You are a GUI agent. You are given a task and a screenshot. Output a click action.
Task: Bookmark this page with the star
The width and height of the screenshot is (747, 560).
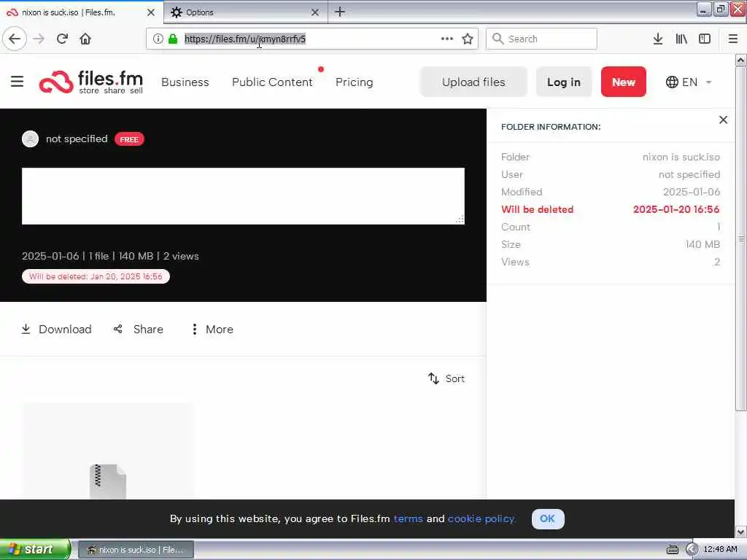(x=468, y=39)
